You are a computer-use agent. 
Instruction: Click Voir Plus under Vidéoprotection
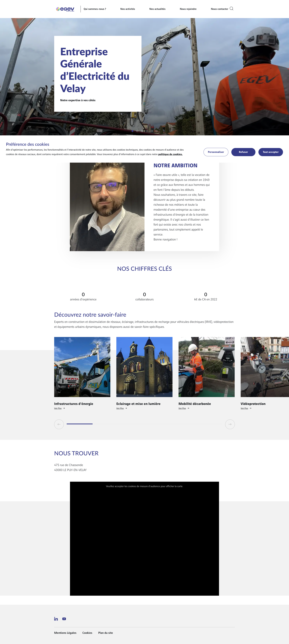coord(244,408)
